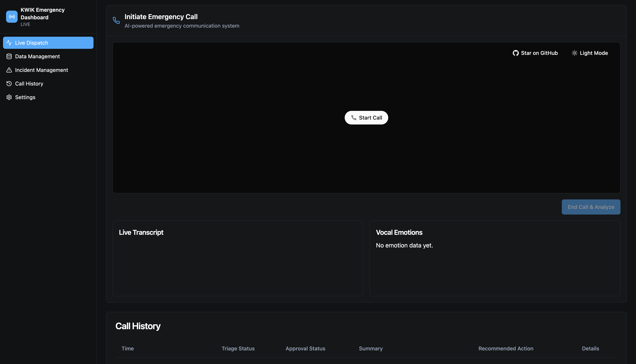
Task: Click the KWIK broadcast logo icon
Action: tap(12, 17)
